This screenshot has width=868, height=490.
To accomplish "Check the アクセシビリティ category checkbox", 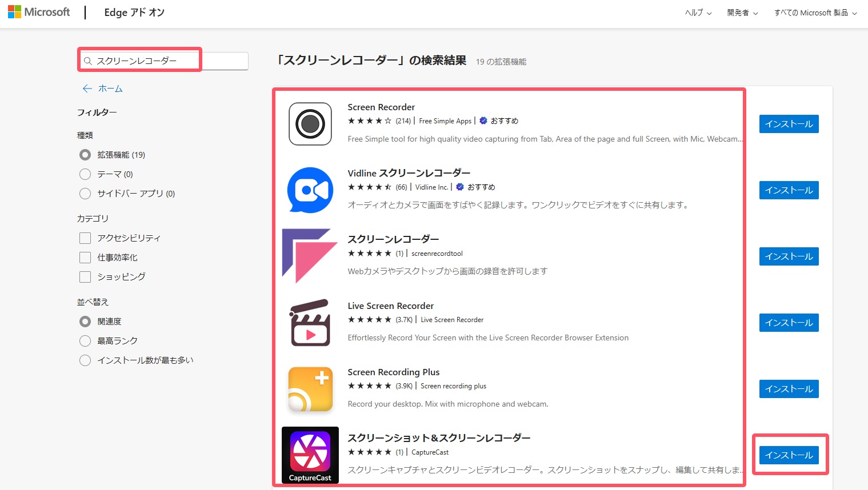I will 85,238.
